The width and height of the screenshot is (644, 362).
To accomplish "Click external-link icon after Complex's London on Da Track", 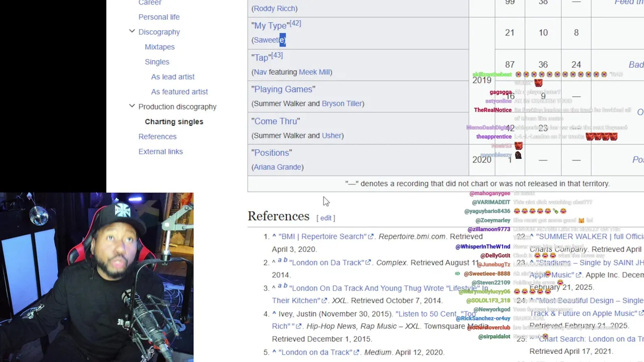I will pyautogui.click(x=368, y=262).
